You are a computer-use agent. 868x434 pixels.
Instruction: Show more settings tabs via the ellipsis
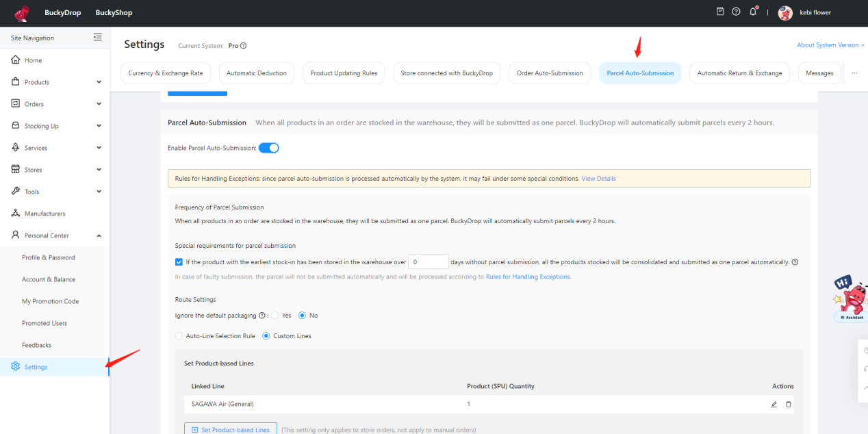[854, 73]
